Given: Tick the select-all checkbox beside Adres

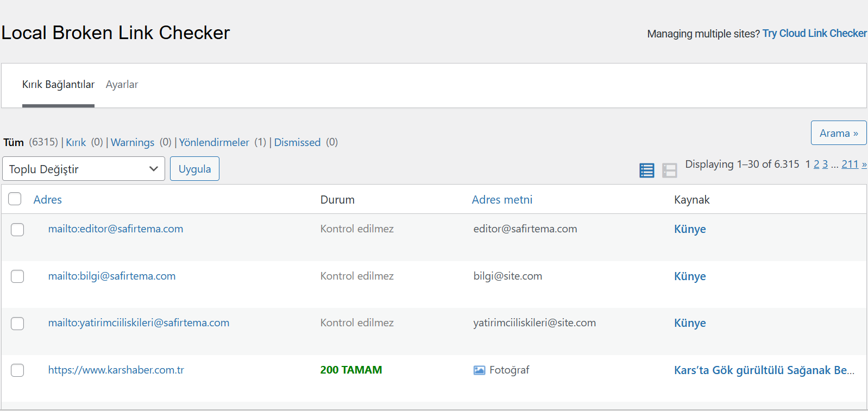Looking at the screenshot, I should click(15, 199).
